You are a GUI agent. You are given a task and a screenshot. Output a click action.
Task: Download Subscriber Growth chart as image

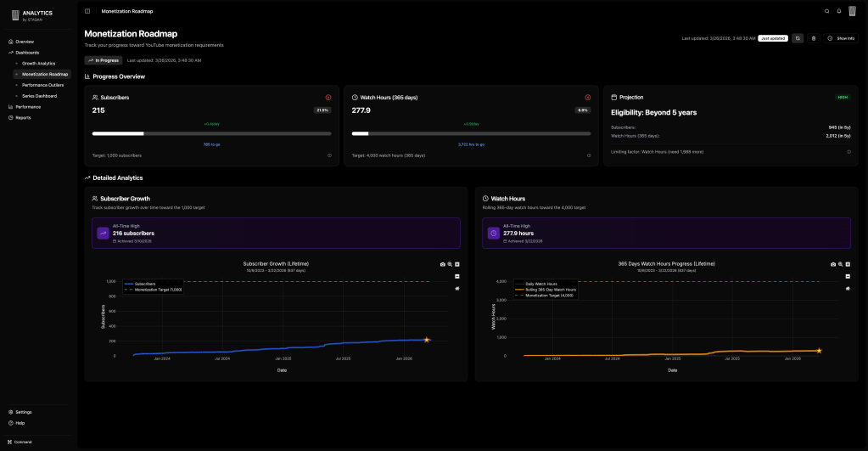click(x=442, y=264)
